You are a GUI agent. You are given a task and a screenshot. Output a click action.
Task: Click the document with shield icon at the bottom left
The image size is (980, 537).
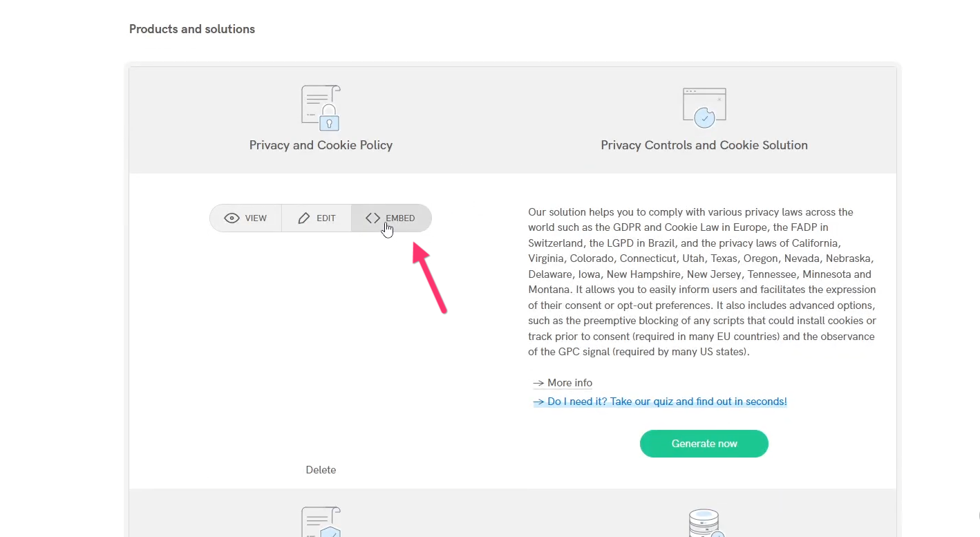point(321,522)
